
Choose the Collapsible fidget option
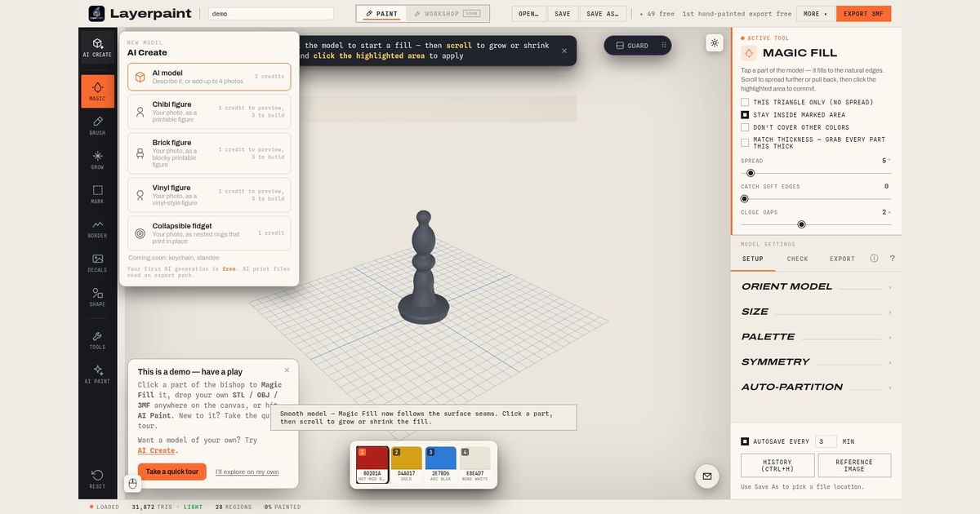point(209,233)
